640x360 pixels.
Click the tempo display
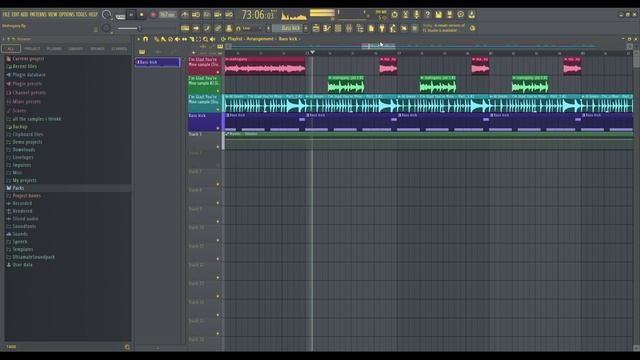click(167, 15)
